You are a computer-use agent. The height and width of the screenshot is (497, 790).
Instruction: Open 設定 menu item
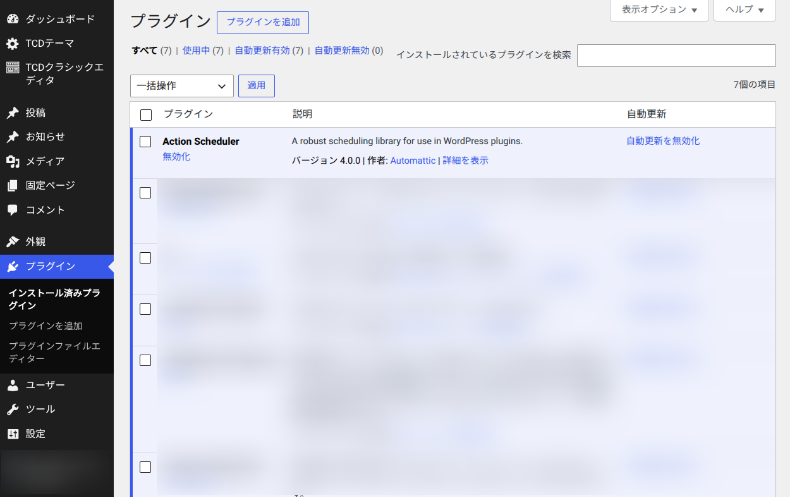pos(57,434)
